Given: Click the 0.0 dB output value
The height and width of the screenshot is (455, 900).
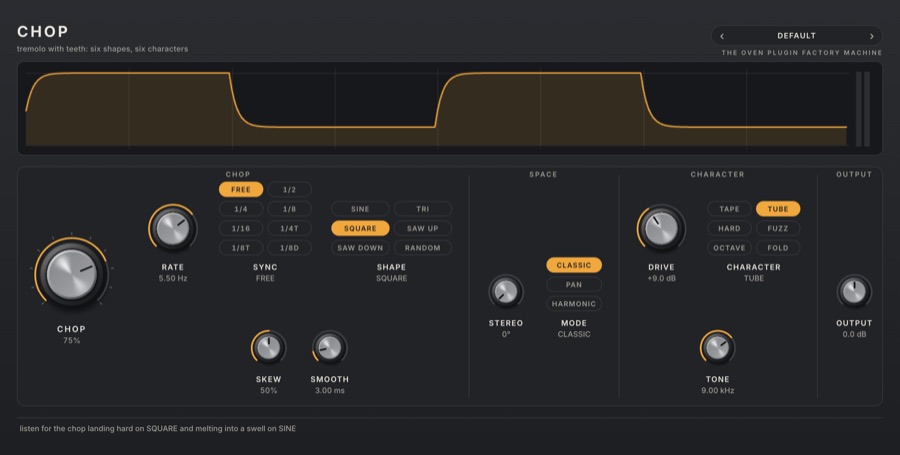Looking at the screenshot, I should pos(854,335).
